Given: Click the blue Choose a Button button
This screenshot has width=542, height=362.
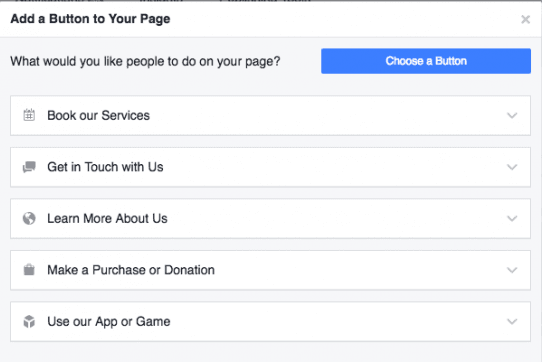Looking at the screenshot, I should click(x=426, y=61).
